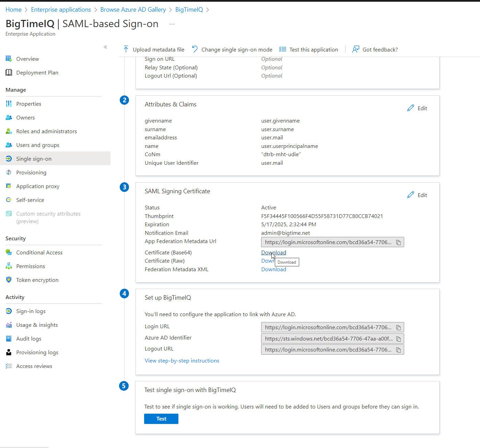The width and height of the screenshot is (480, 448).
Task: Open Access reviews
Action: click(x=34, y=366)
